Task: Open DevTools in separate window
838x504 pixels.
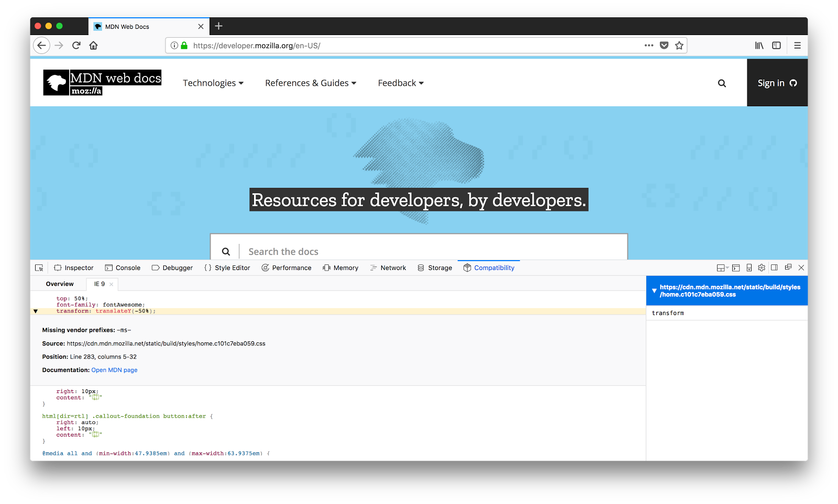Action: (x=788, y=267)
